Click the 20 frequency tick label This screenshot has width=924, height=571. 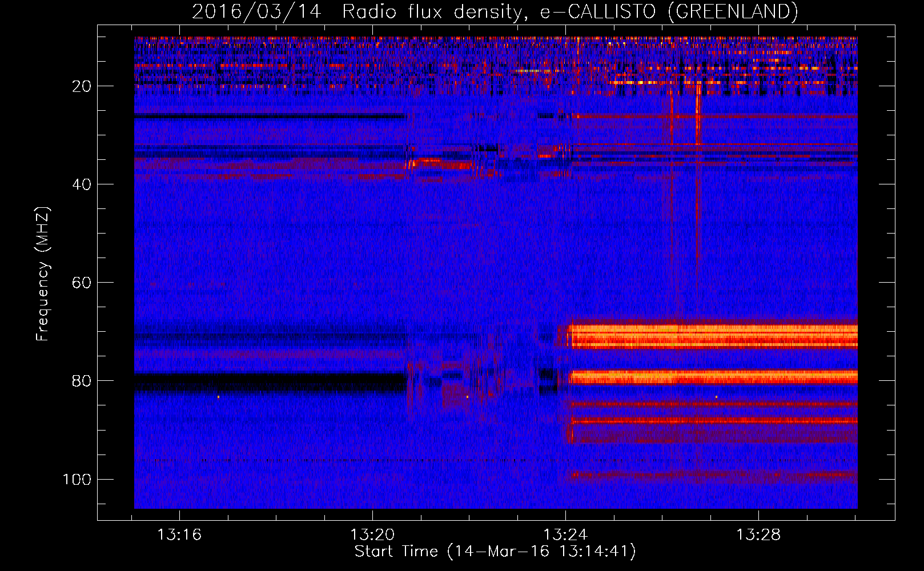[82, 86]
